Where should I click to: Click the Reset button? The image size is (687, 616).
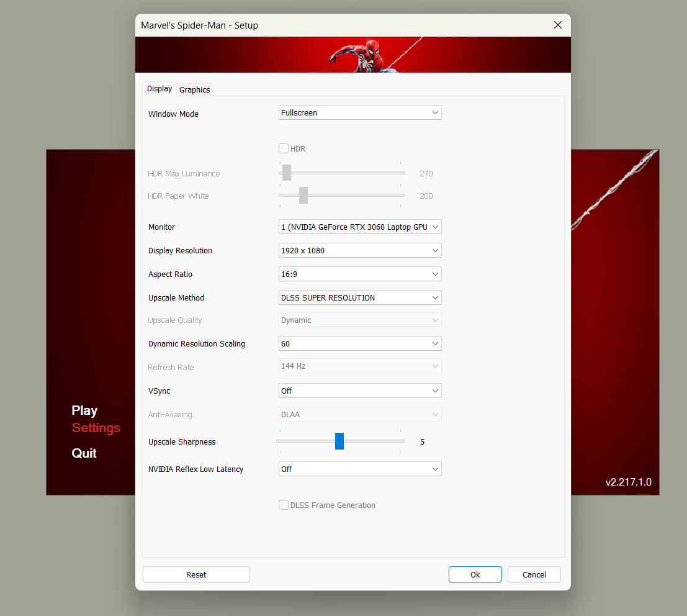(x=196, y=574)
